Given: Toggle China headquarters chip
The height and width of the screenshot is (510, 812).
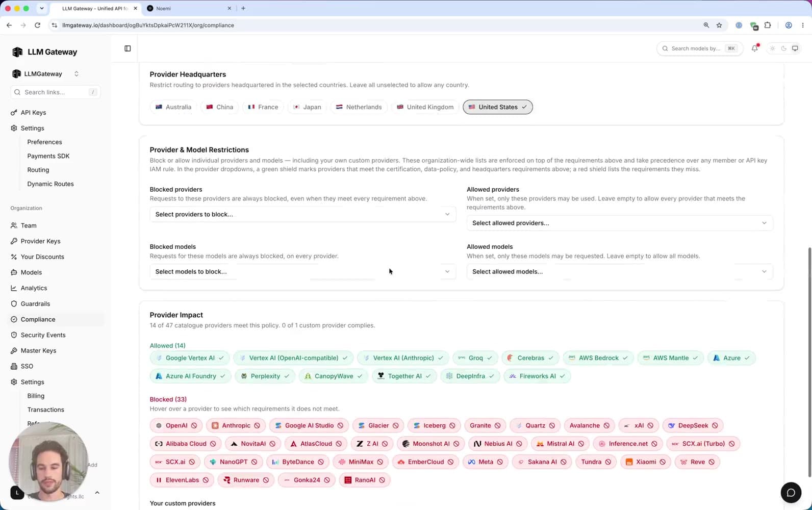Looking at the screenshot, I should point(220,107).
